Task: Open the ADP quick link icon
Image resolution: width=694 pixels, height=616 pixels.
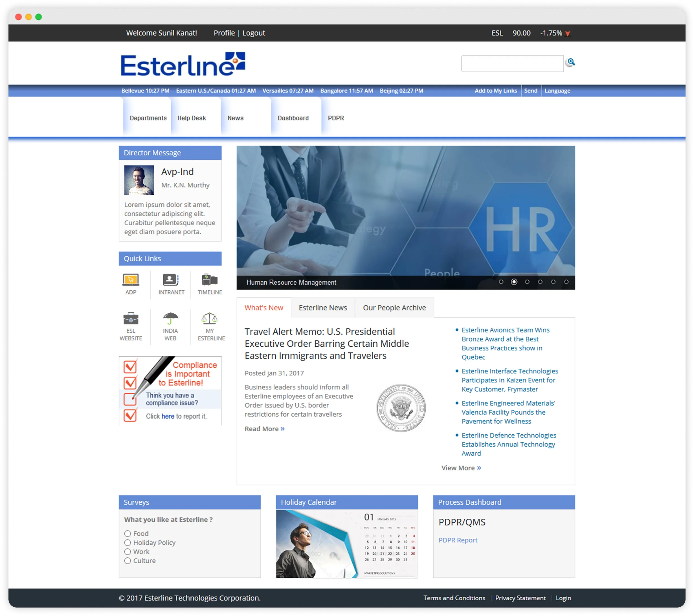Action: [131, 280]
